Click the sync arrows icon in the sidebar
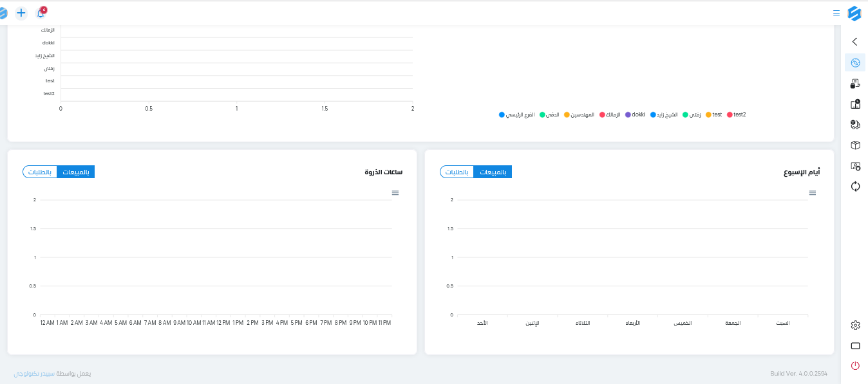The height and width of the screenshot is (384, 868). pyautogui.click(x=855, y=186)
